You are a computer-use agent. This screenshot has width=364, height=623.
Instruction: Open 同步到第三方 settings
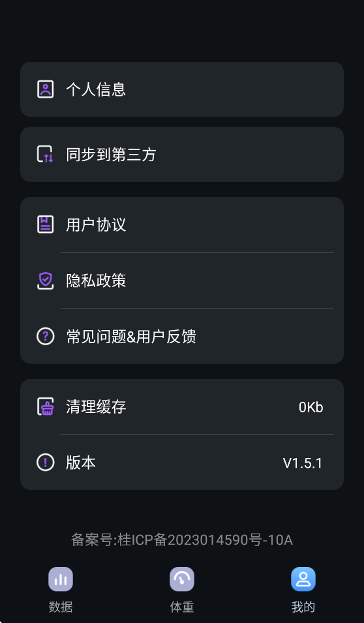pos(182,155)
